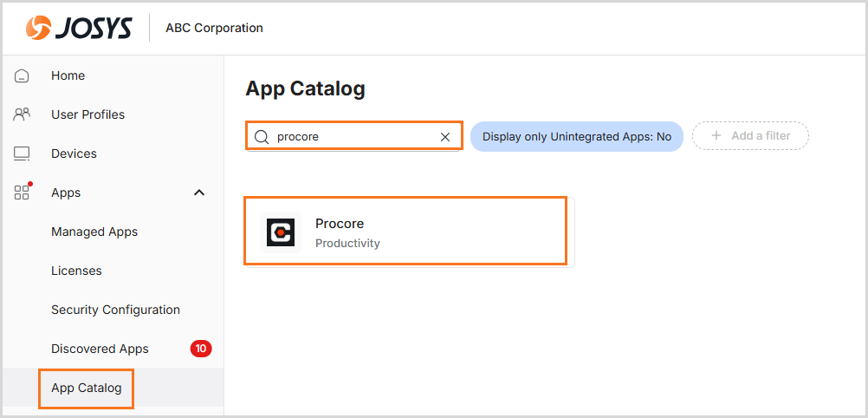
Task: Go to Licenses in the sidebar
Action: [76, 271]
